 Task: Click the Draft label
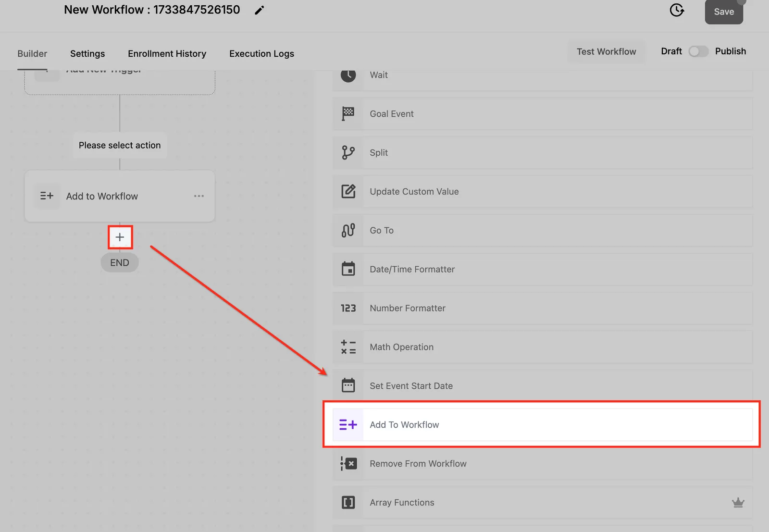click(x=671, y=51)
